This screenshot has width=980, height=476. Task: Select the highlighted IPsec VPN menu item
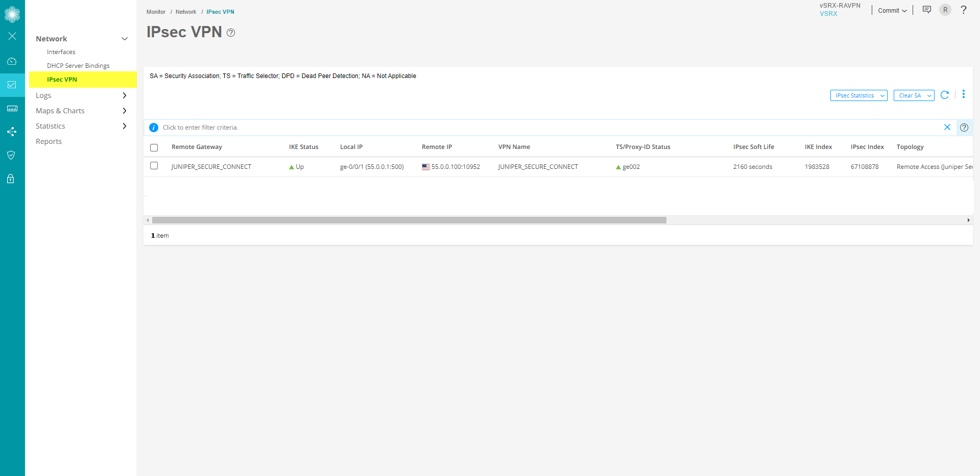[83, 80]
